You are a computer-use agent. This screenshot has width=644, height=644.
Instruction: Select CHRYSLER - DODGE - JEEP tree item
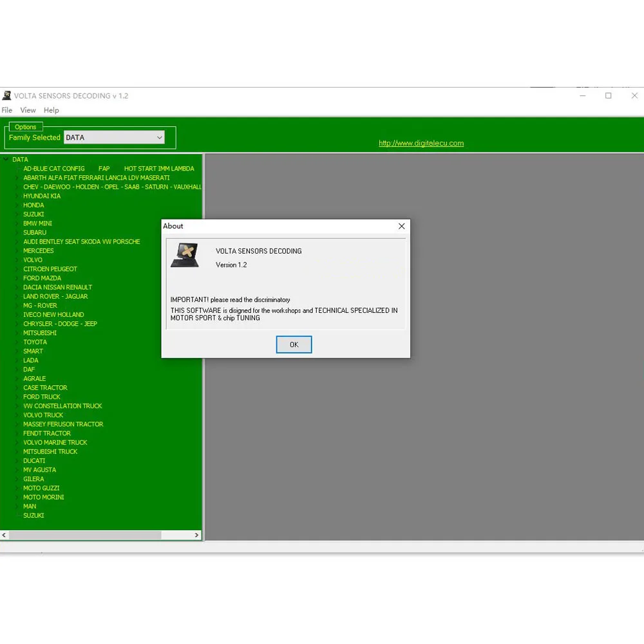[60, 324]
